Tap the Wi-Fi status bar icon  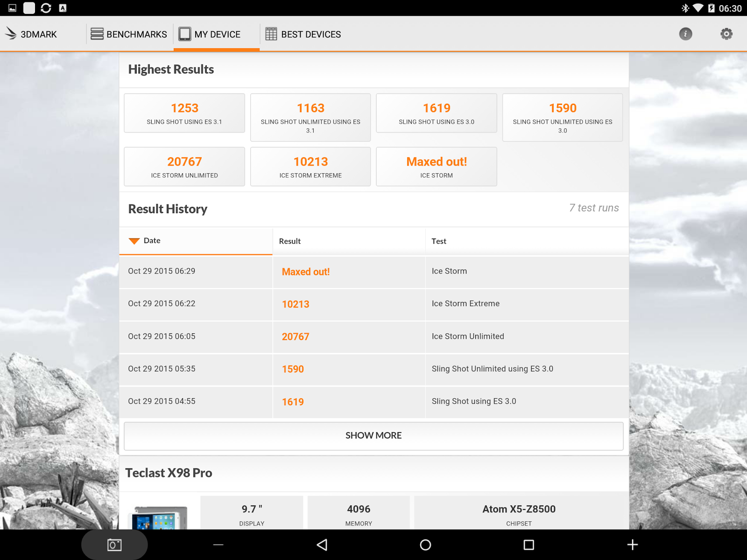[x=698, y=8]
